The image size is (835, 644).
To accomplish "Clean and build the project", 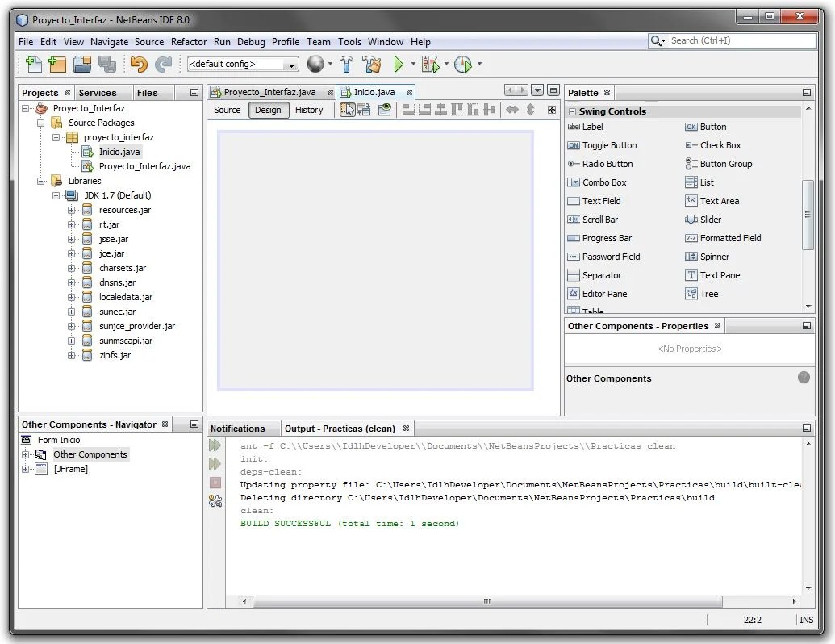I will tap(372, 64).
